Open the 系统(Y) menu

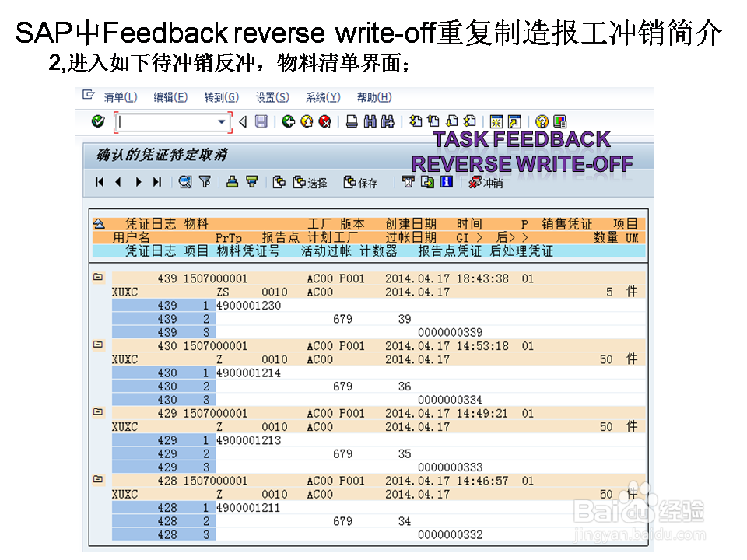pos(323,97)
